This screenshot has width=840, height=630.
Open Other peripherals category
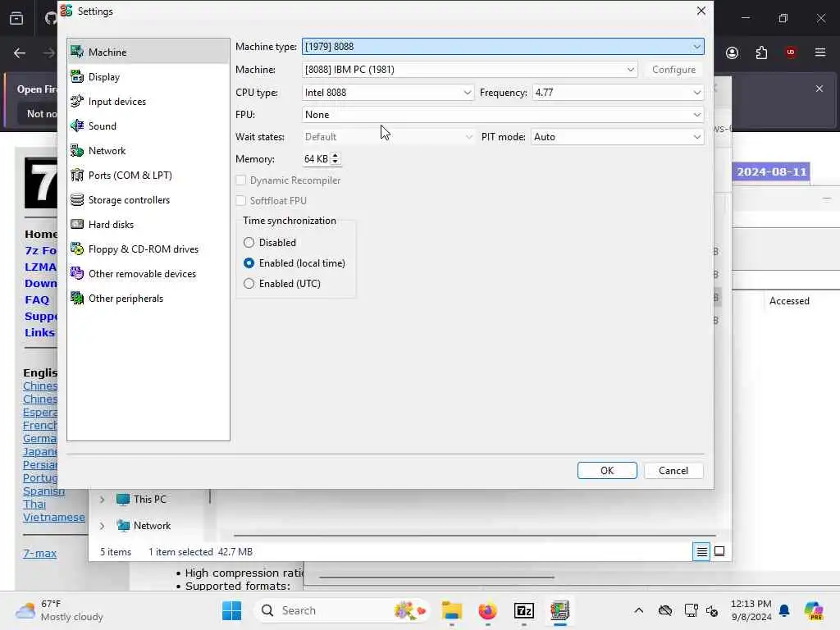148,299
